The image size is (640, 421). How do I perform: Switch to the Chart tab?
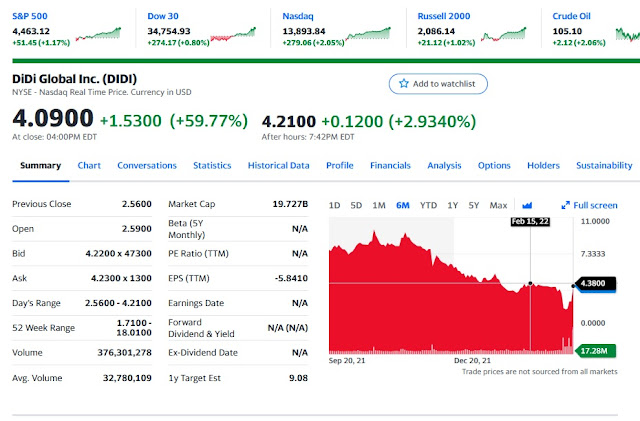[89, 165]
